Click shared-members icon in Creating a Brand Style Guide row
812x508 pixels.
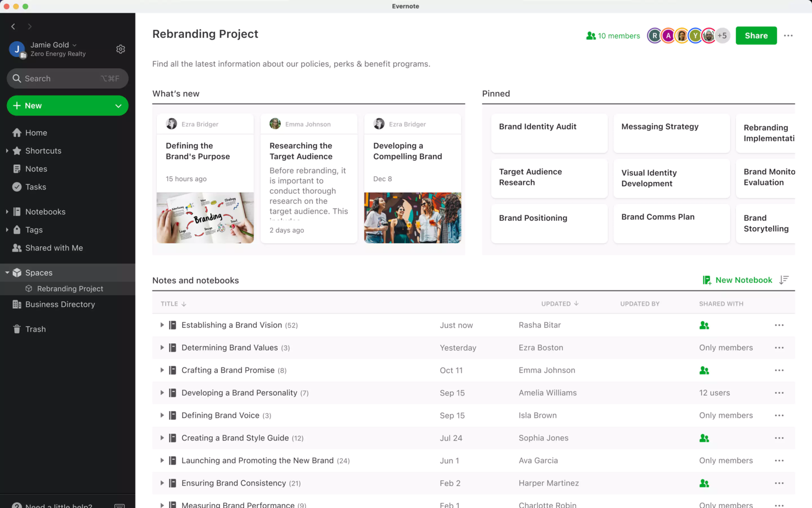point(704,438)
